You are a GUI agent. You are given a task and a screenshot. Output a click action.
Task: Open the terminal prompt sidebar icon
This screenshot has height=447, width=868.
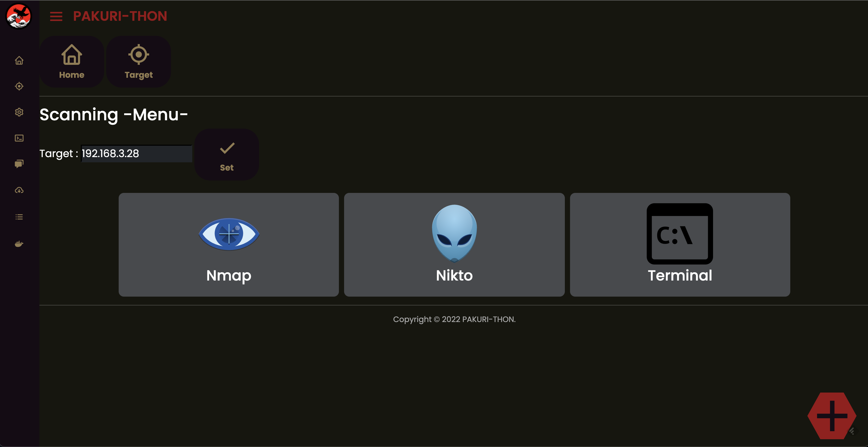(x=19, y=138)
